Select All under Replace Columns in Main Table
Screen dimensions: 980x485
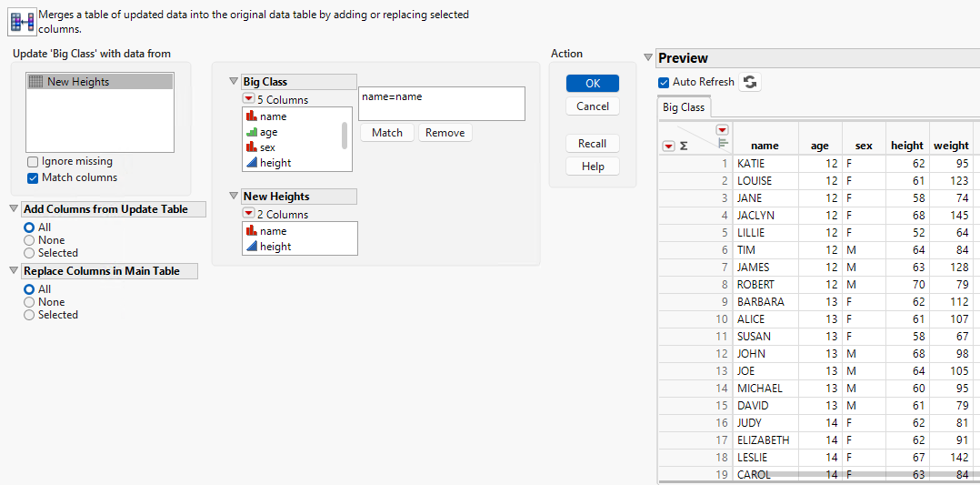click(29, 289)
